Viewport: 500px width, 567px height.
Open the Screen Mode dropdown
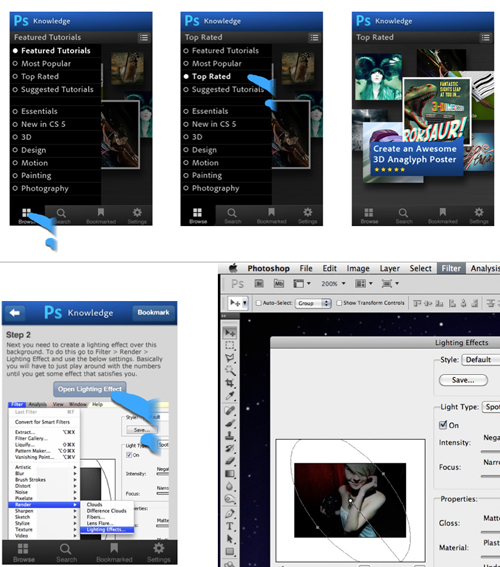coord(390,284)
